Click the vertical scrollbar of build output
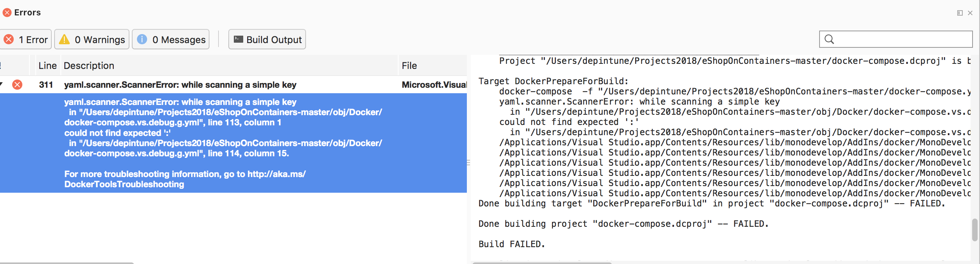 pyautogui.click(x=975, y=230)
